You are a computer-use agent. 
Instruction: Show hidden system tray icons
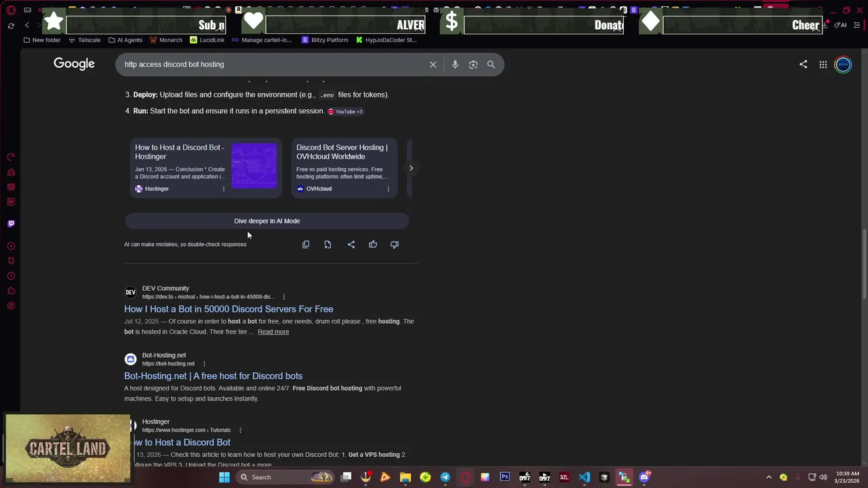point(768,477)
